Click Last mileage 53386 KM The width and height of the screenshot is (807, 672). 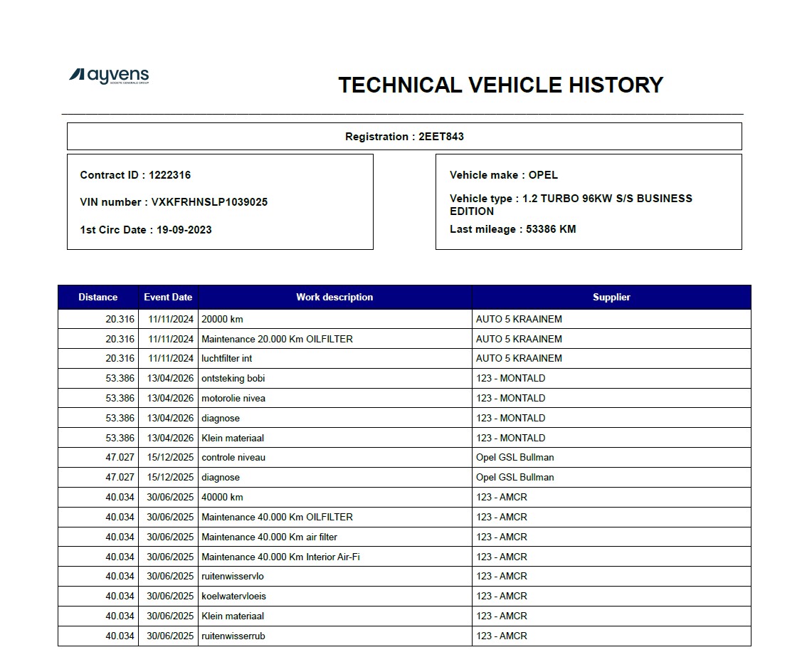tap(512, 229)
